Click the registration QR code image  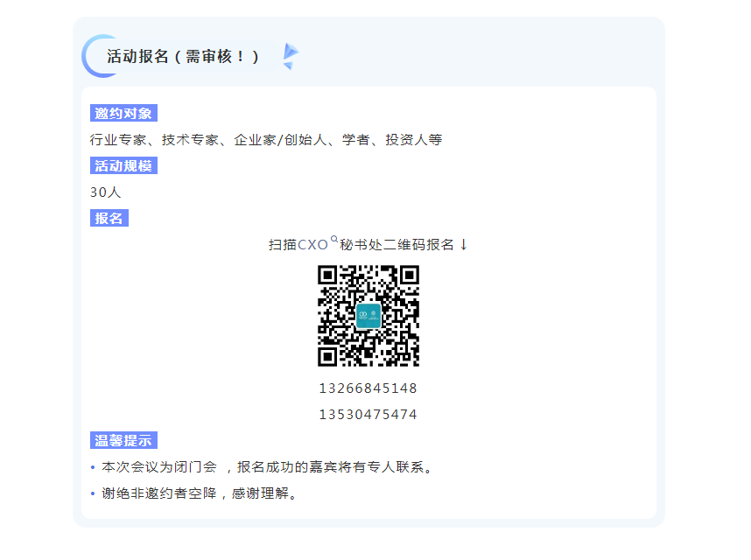(x=368, y=316)
